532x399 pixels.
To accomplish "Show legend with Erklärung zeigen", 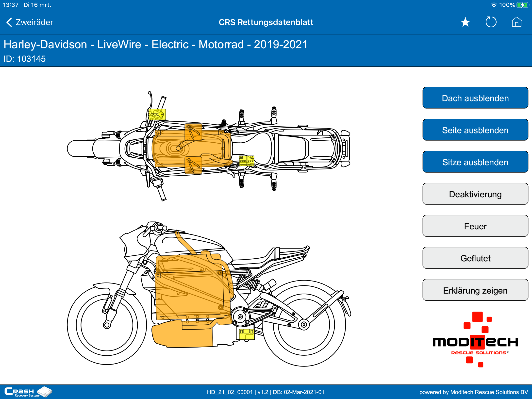I will [475, 290].
